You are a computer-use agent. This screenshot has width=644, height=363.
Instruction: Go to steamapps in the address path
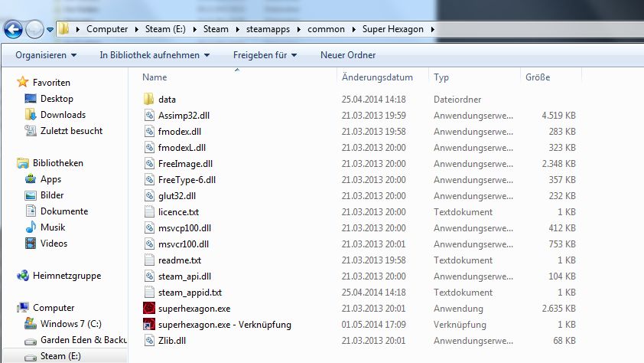click(x=268, y=29)
